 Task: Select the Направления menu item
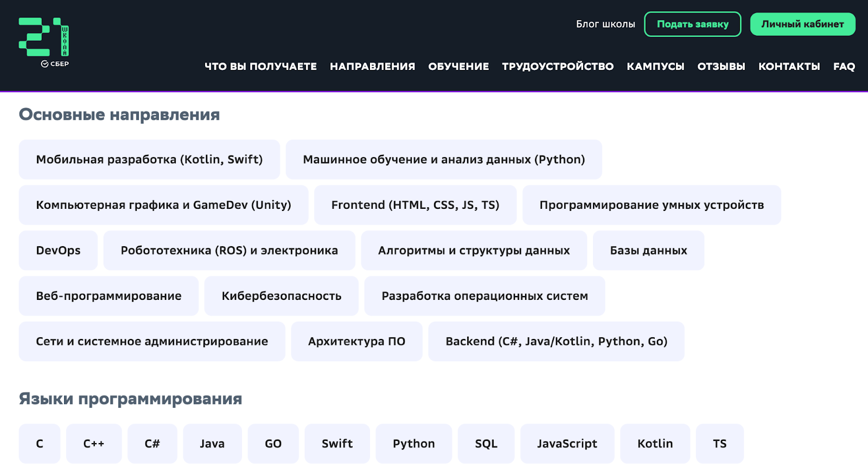(372, 67)
